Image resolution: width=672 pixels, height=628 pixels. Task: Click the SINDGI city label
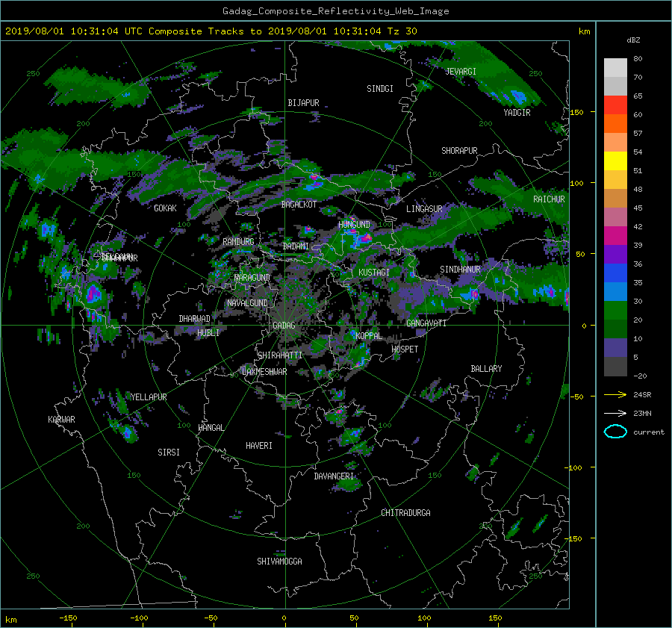[x=380, y=88]
